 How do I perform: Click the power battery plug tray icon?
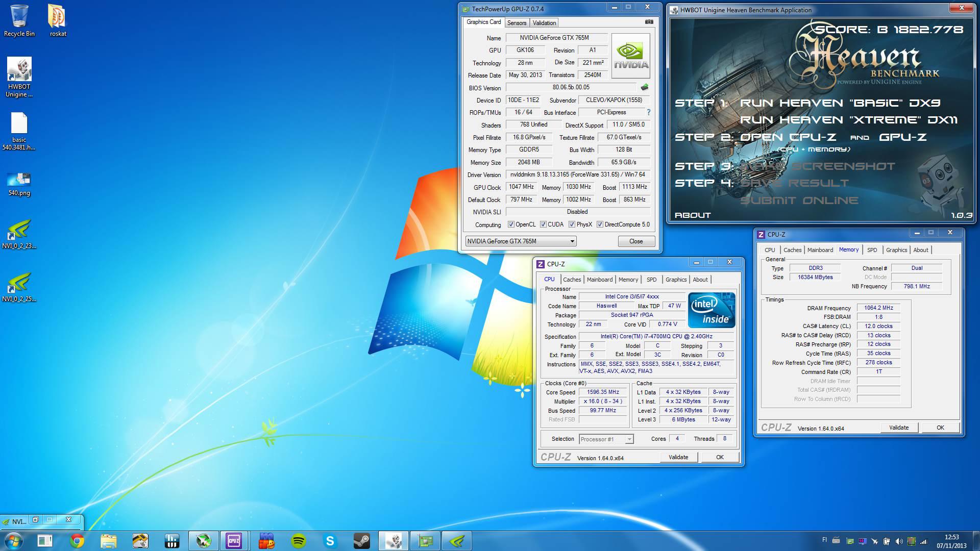887,541
